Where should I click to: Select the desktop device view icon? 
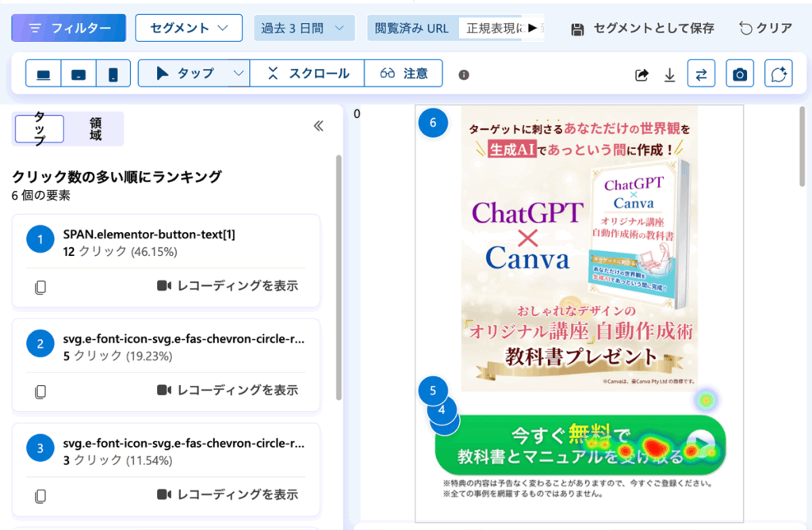point(44,74)
